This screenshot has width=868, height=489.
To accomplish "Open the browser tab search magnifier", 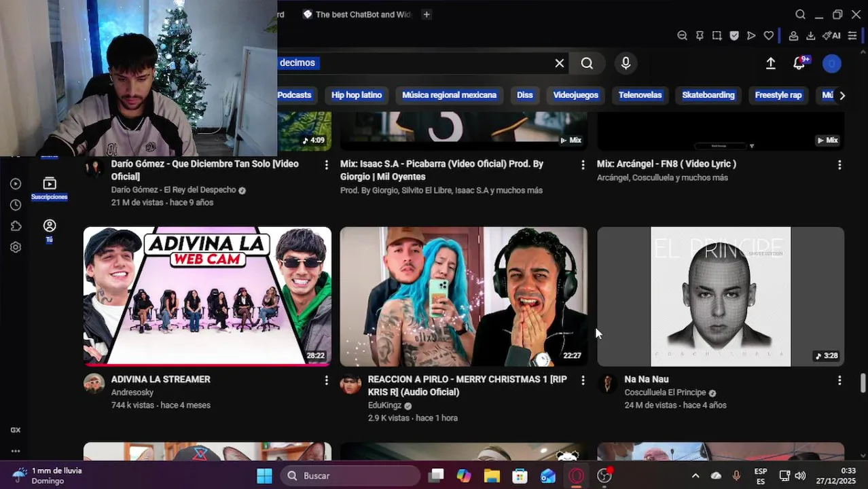I will (800, 14).
